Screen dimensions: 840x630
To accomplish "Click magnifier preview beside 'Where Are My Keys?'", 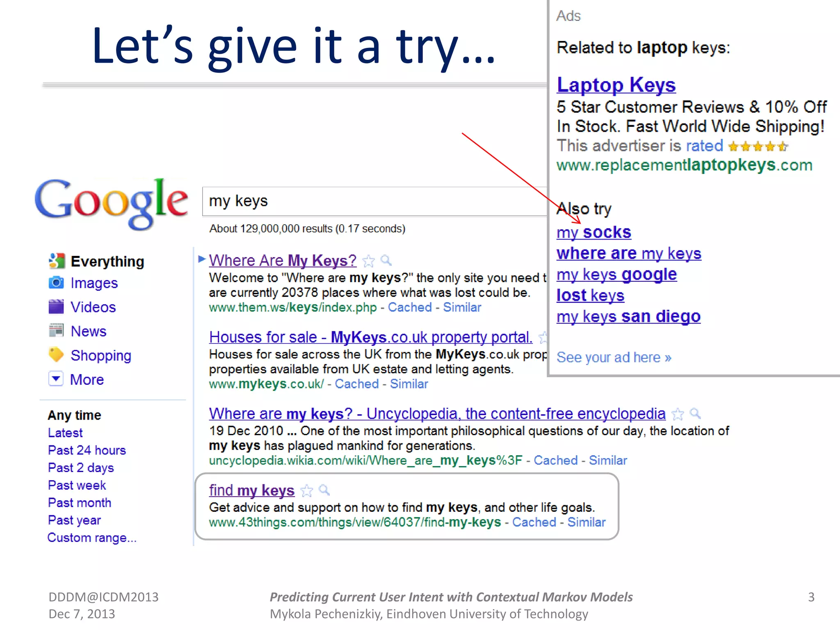I will tap(386, 260).
